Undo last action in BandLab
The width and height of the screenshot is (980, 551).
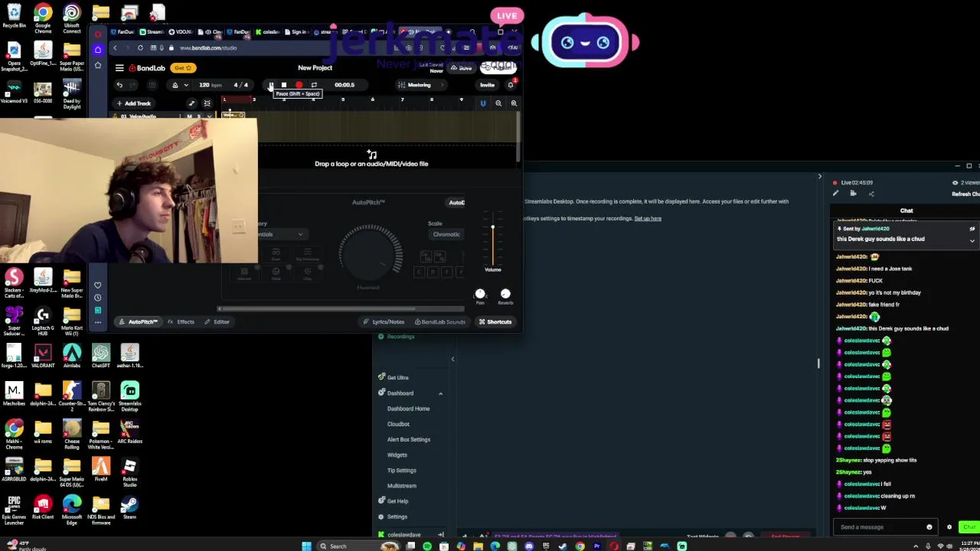pos(119,85)
